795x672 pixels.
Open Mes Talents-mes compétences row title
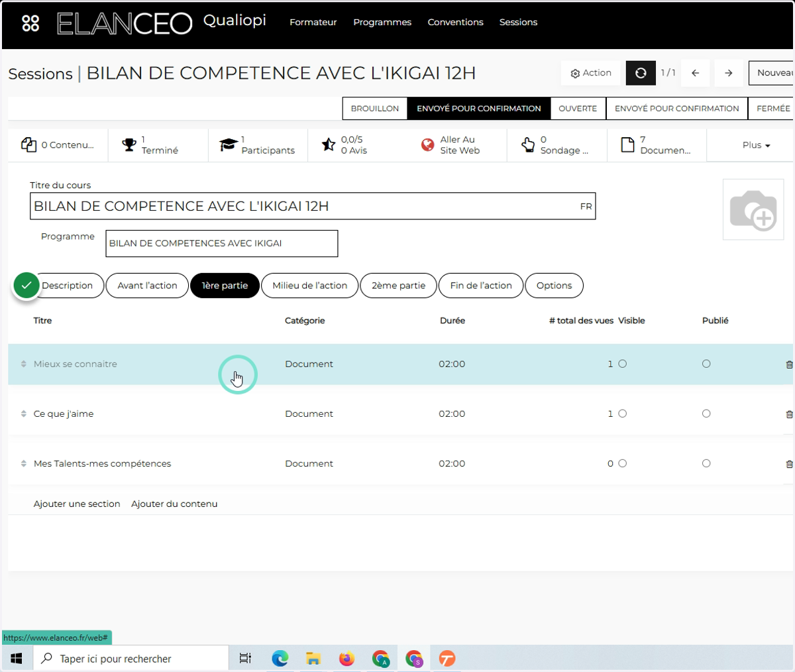pyautogui.click(x=102, y=463)
